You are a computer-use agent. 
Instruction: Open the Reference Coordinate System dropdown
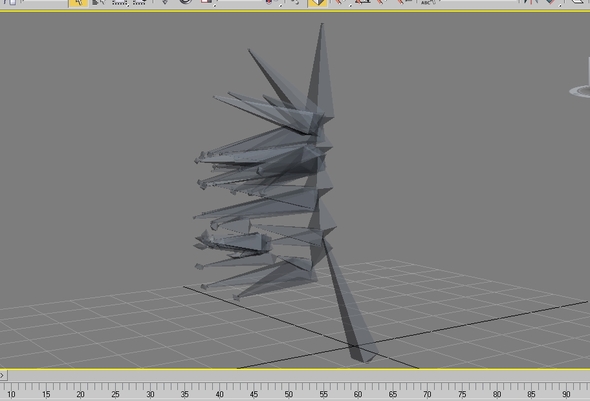click(x=240, y=2)
